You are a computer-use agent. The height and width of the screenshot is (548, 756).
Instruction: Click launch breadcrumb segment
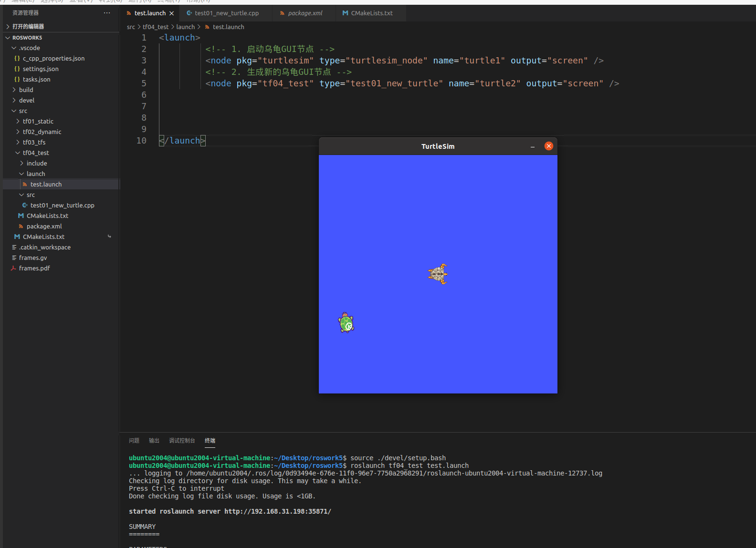point(186,27)
